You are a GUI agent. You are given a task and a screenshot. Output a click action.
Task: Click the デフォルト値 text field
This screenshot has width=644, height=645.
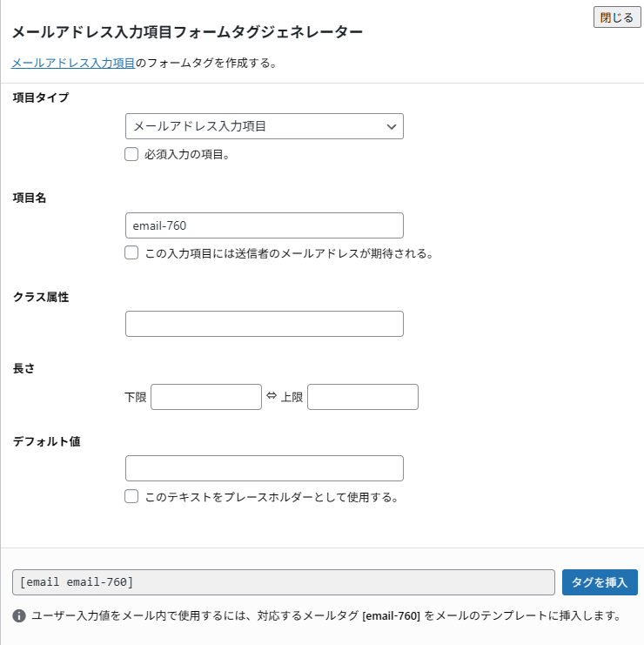(264, 468)
